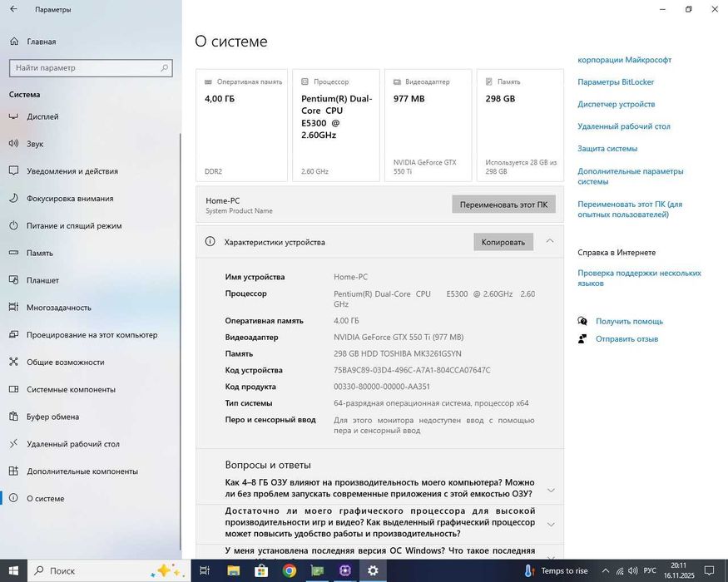Open Дополнительные параметры системы link

click(x=631, y=176)
